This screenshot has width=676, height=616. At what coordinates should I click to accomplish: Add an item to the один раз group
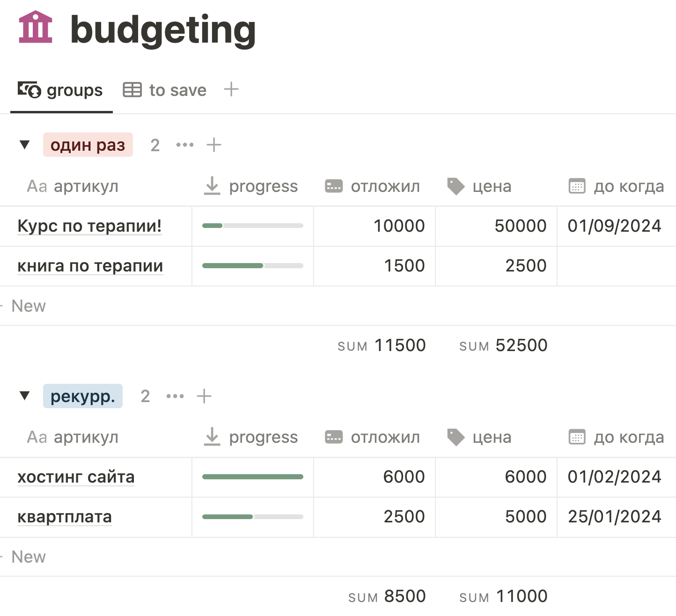[x=214, y=145]
